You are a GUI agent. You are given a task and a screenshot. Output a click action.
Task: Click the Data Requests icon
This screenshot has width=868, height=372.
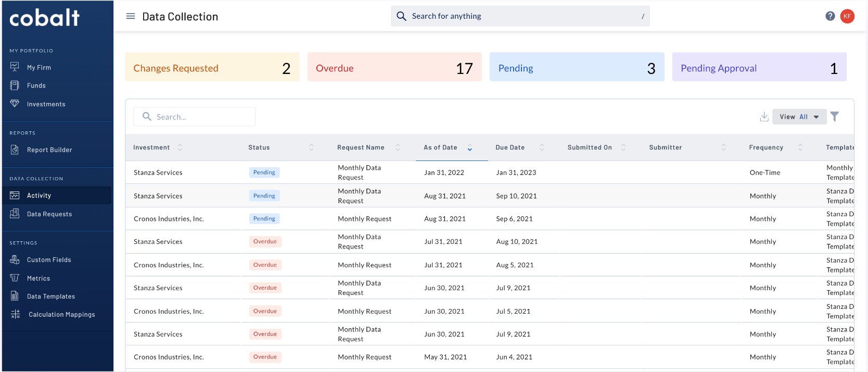click(x=15, y=214)
